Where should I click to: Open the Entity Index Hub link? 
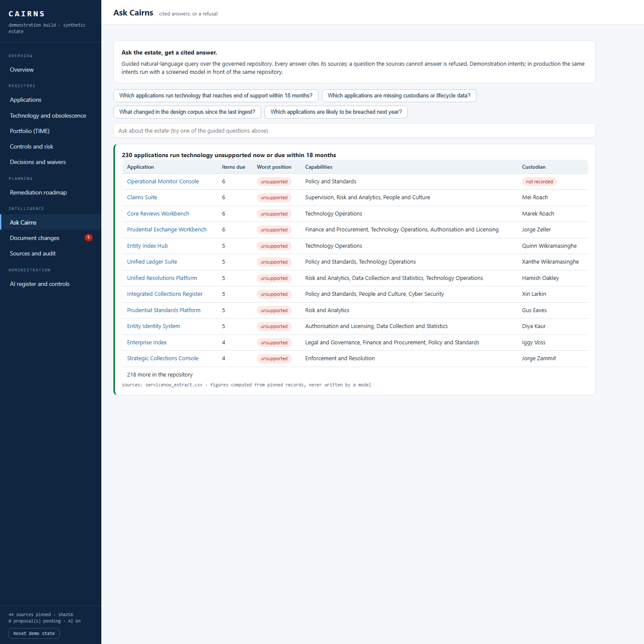tap(147, 246)
